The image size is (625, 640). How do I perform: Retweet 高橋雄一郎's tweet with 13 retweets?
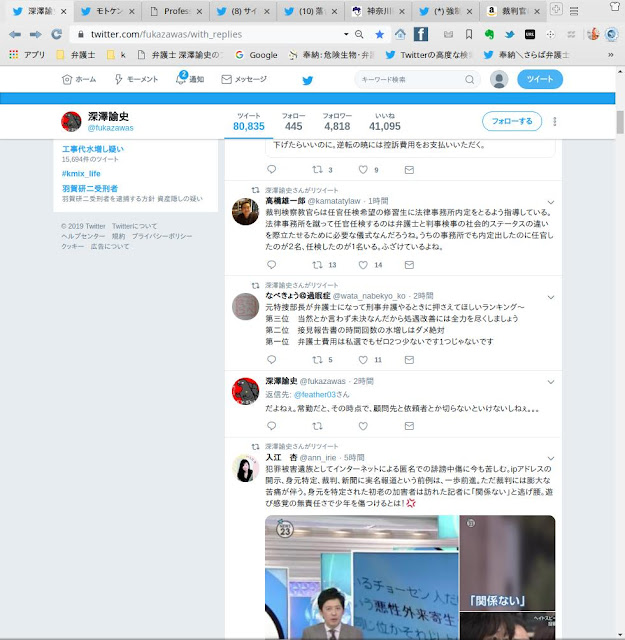point(318,265)
